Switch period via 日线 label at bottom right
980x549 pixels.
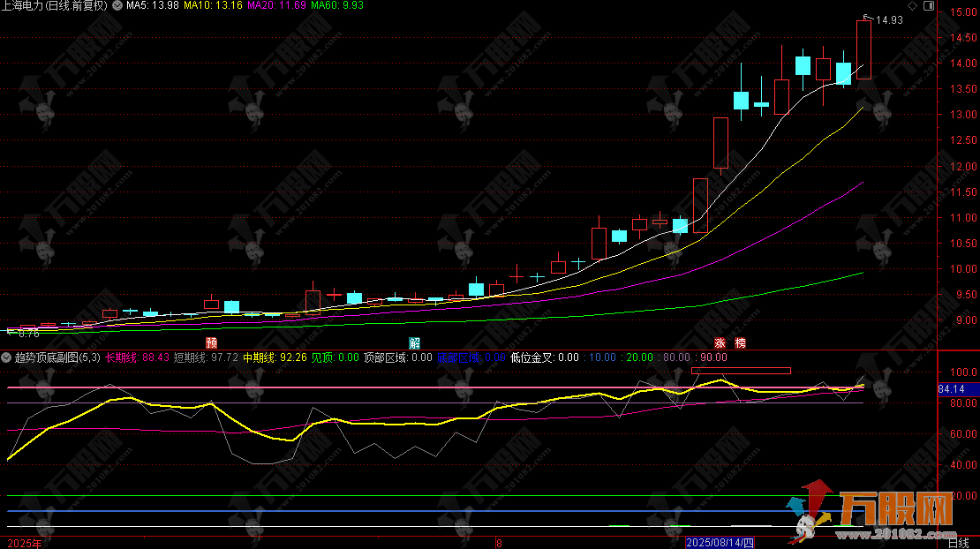pyautogui.click(x=960, y=544)
